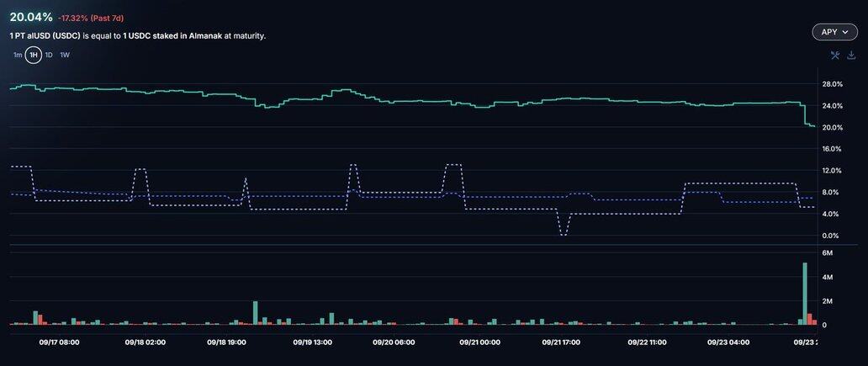Click the 20.04% current APY value
Image resolution: width=868 pixels, height=366 pixels.
pos(31,17)
